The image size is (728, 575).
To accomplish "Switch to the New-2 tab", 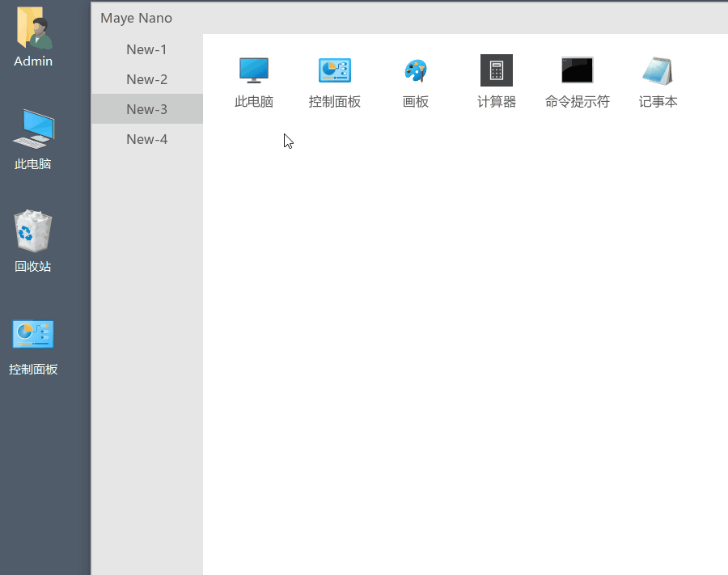I will [x=146, y=79].
